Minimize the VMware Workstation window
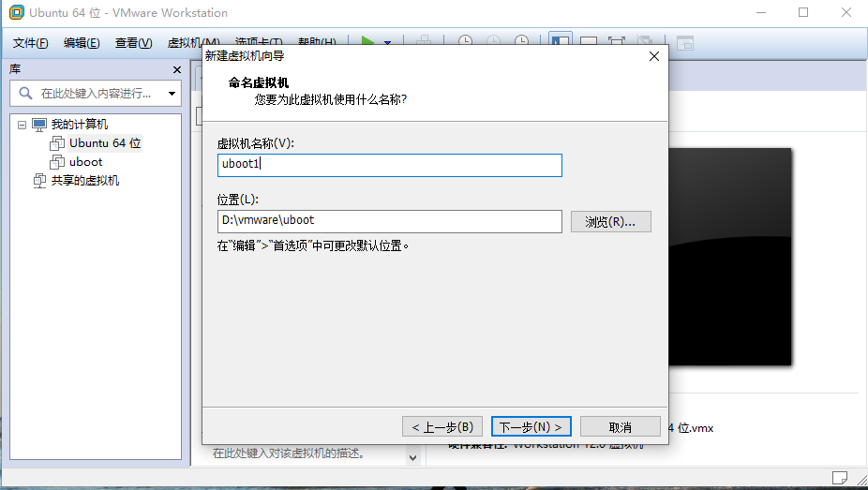 [761, 12]
